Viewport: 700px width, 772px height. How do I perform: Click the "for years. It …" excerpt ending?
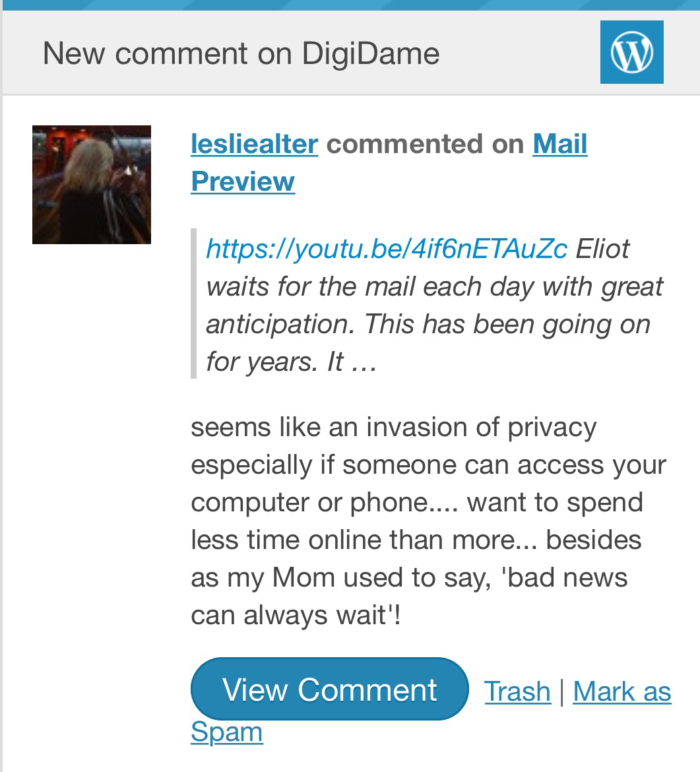tap(291, 362)
